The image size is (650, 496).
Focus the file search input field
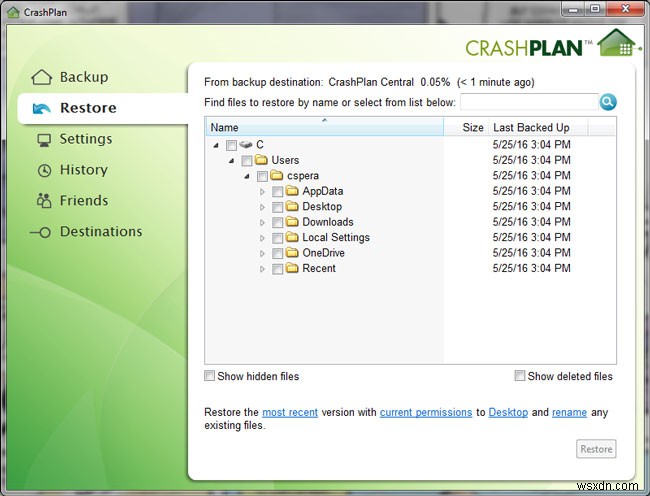pos(529,102)
